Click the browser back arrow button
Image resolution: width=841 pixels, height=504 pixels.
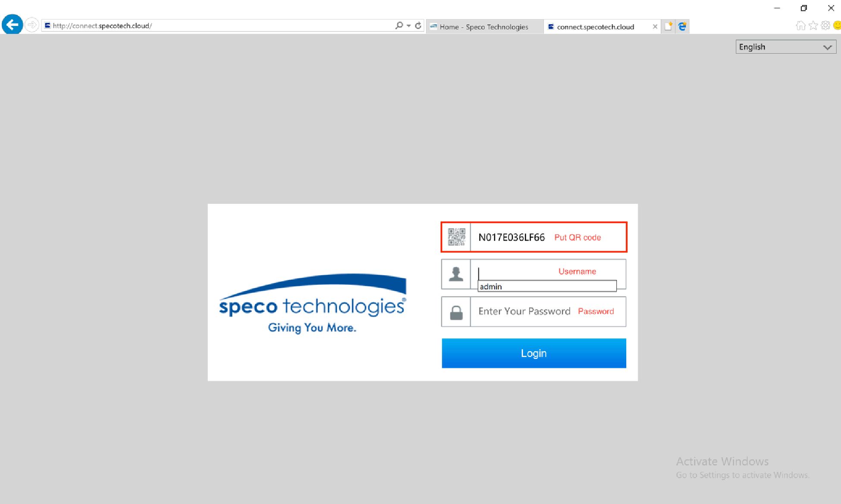click(13, 25)
